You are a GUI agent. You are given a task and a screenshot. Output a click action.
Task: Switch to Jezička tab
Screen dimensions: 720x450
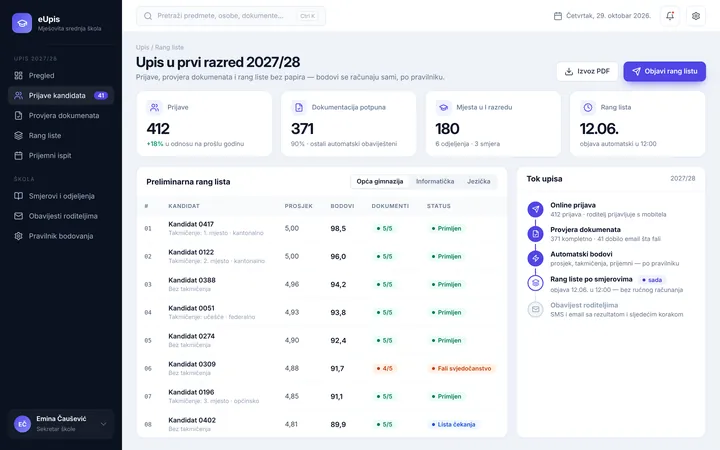[478, 181]
